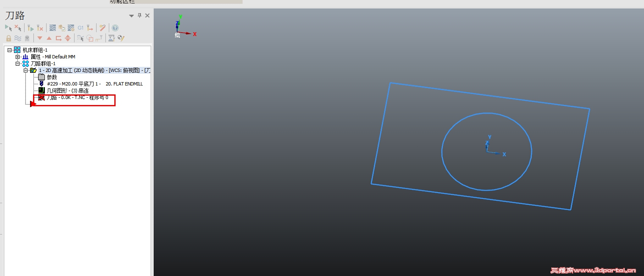Click the machine simulation icon

[112, 38]
